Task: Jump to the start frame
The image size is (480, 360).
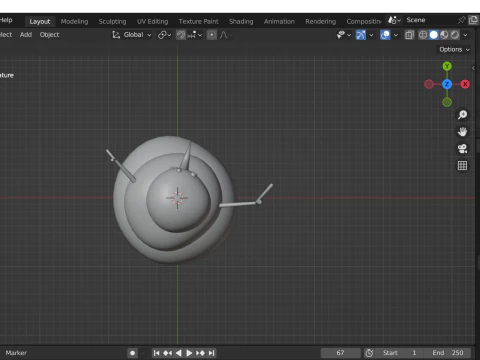Action: click(157, 353)
